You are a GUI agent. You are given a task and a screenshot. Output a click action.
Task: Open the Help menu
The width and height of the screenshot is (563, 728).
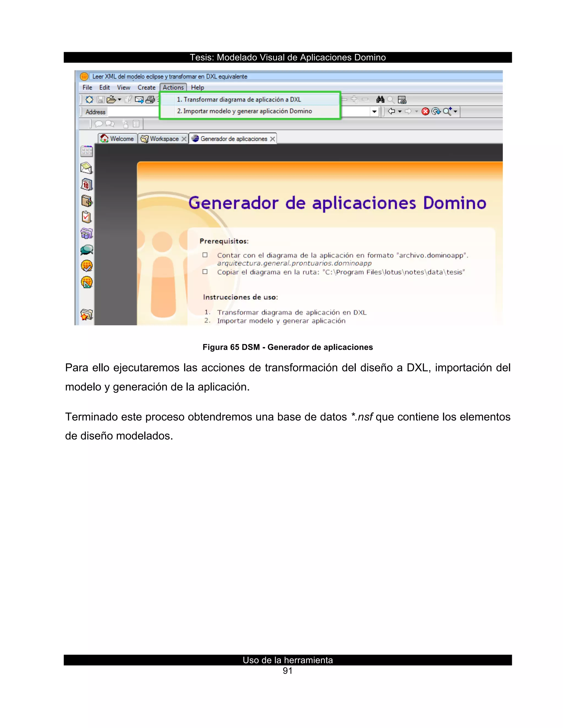[197, 87]
